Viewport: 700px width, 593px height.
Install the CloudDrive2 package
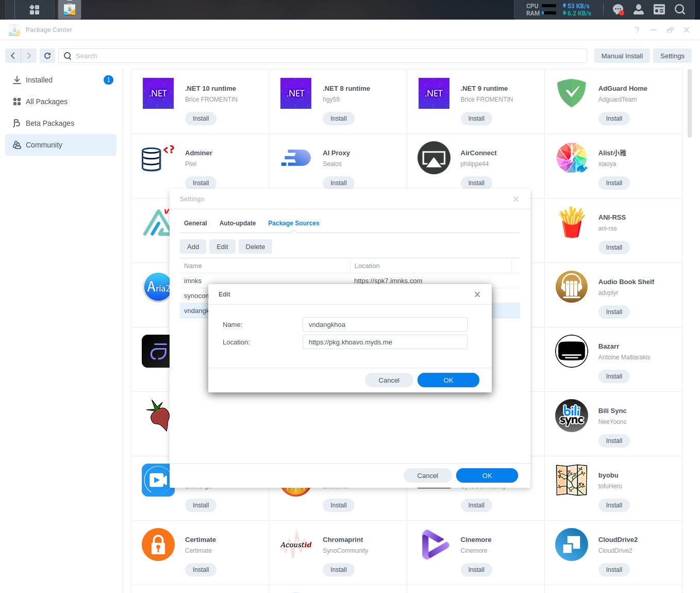tap(614, 570)
